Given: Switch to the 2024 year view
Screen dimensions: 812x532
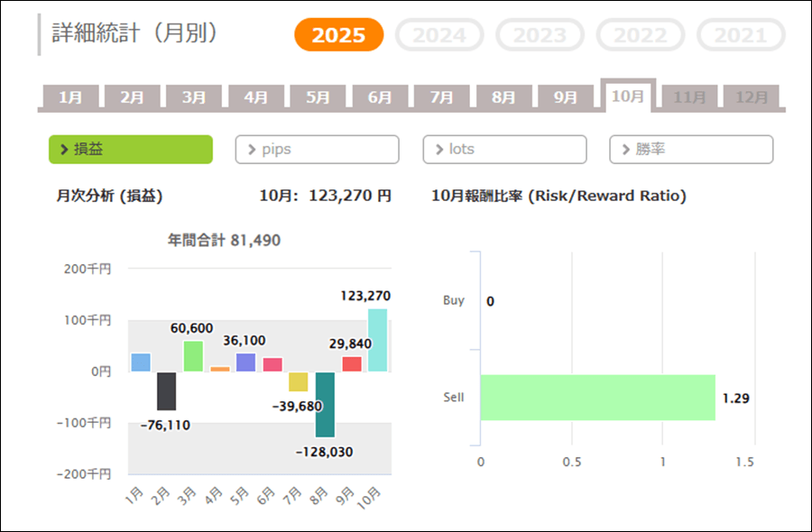Looking at the screenshot, I should tap(439, 35).
